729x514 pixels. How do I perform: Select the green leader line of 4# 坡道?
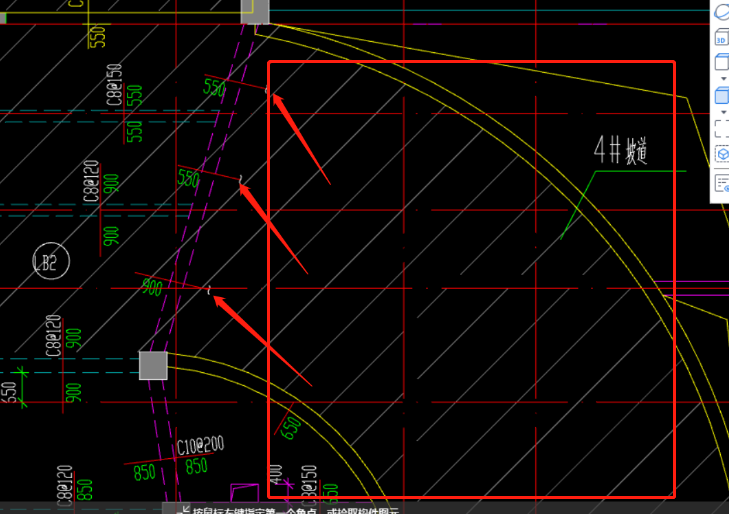(x=623, y=205)
